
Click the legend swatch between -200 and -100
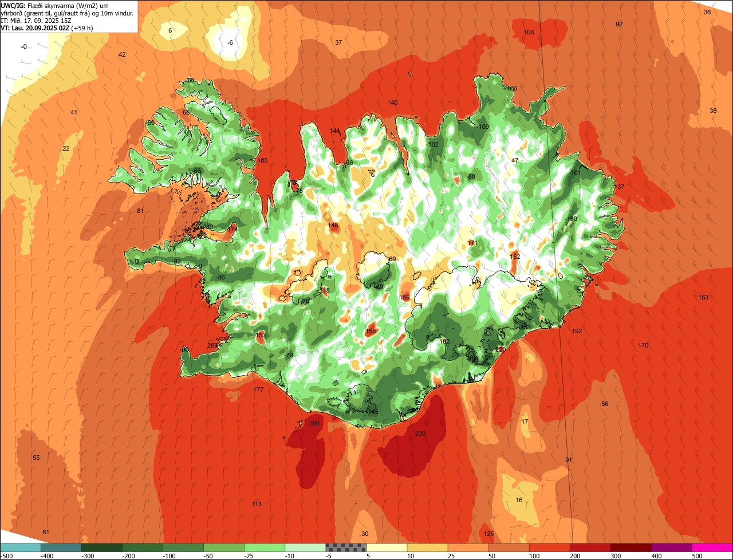143,547
